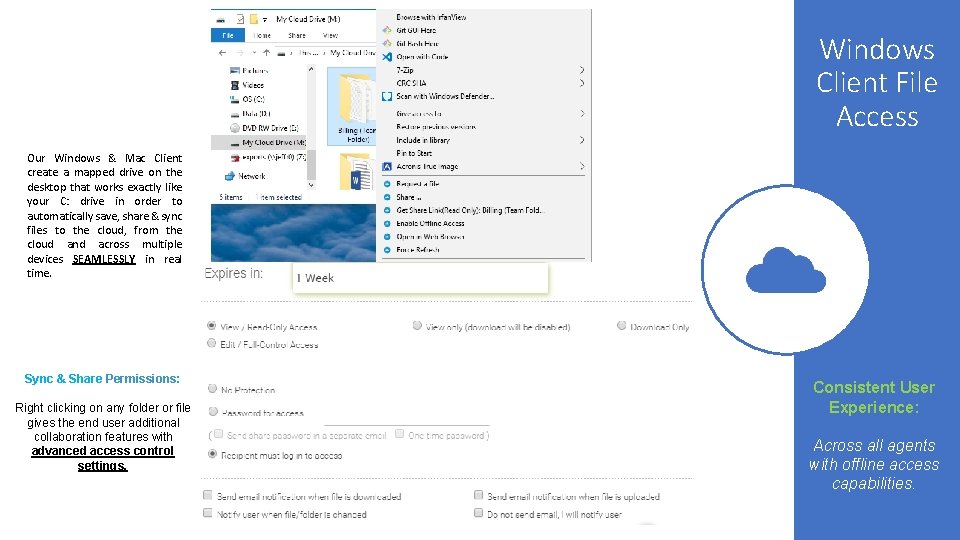This screenshot has width=960, height=540.
Task: Check Send share password in separate email
Action: (x=219, y=434)
